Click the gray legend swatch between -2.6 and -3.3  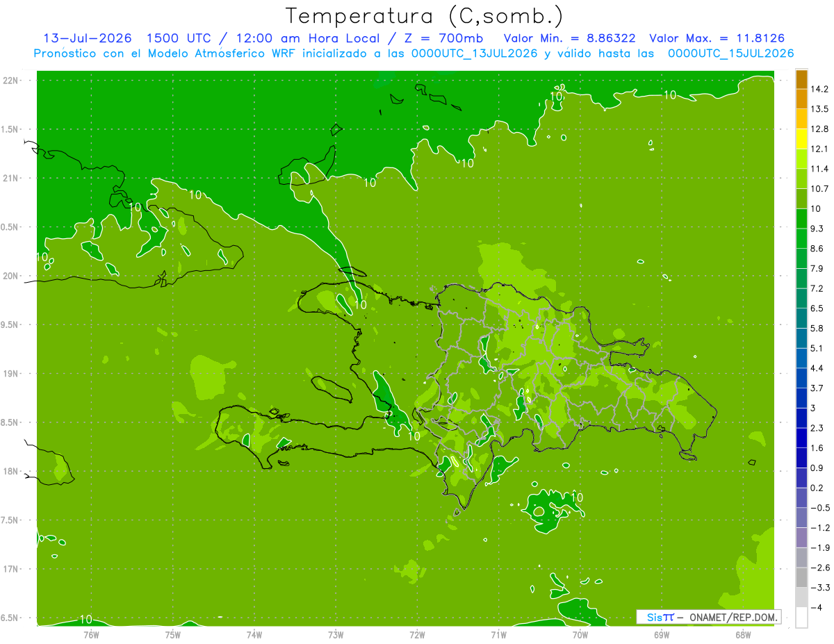(801, 577)
